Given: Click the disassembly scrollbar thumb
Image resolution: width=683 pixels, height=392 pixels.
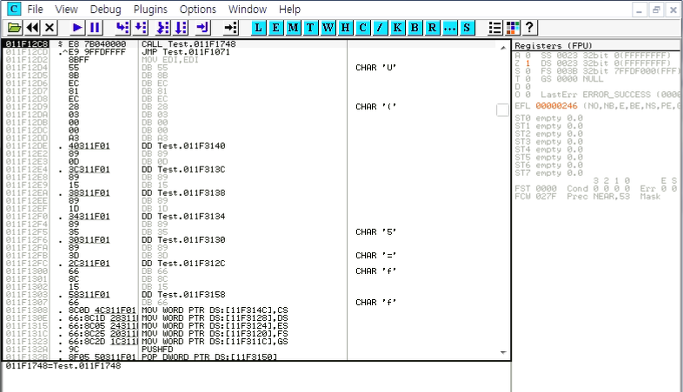Looking at the screenshot, I should click(x=502, y=110).
